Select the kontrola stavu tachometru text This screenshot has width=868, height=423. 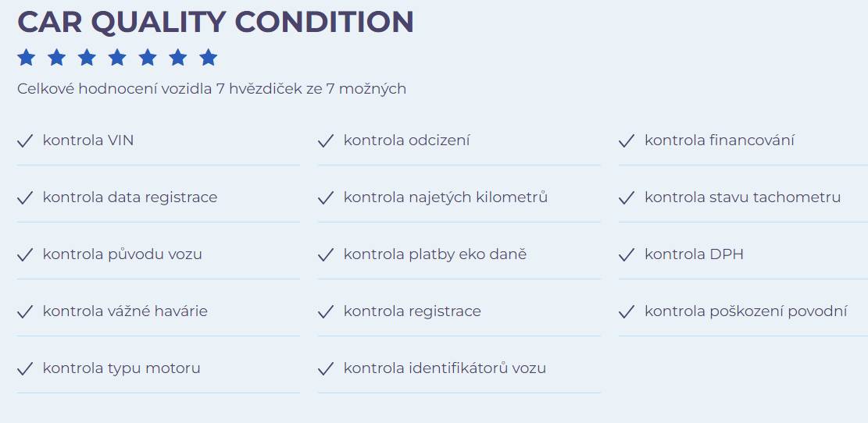[742, 197]
